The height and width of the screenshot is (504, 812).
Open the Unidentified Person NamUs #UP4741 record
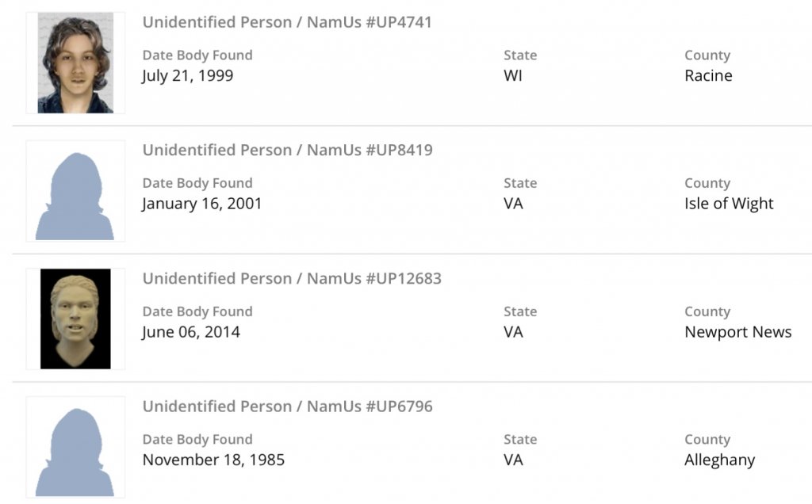287,22
